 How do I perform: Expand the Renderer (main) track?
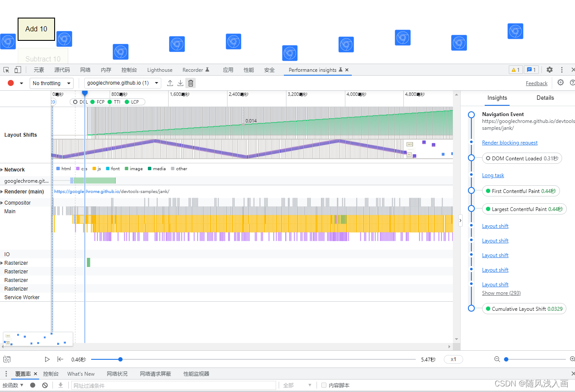(2, 192)
